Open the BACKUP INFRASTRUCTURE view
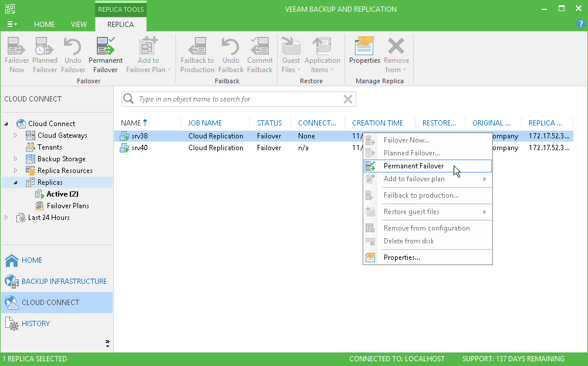The width and height of the screenshot is (588, 366). click(x=57, y=282)
